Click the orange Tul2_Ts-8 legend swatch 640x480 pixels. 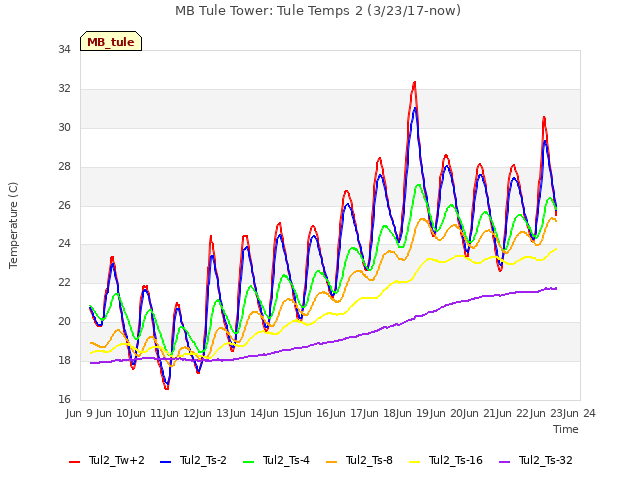[331, 462]
